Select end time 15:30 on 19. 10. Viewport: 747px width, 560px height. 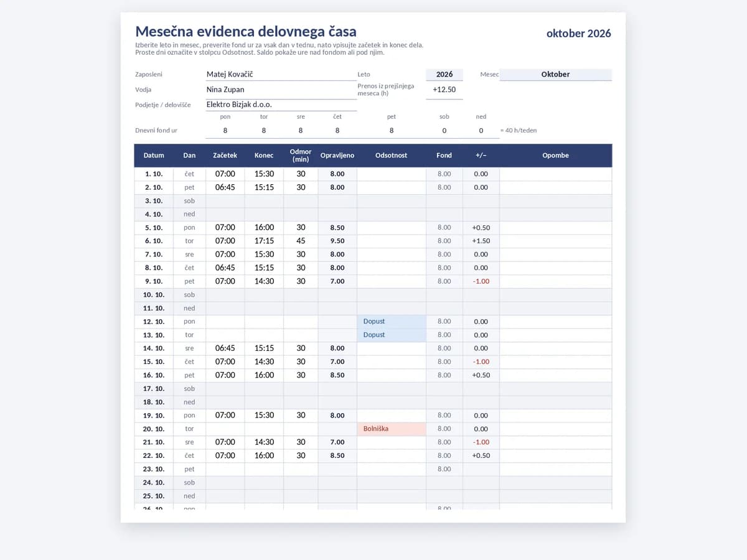coord(264,416)
